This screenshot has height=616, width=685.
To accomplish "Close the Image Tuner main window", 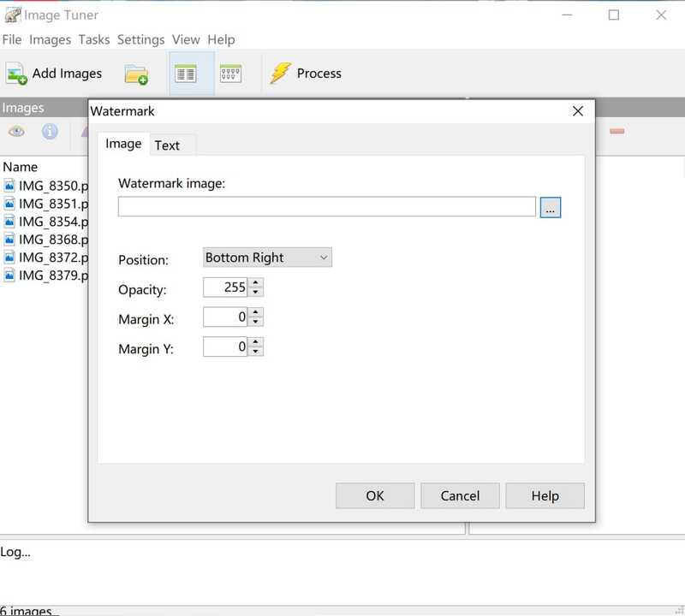I will (x=661, y=15).
